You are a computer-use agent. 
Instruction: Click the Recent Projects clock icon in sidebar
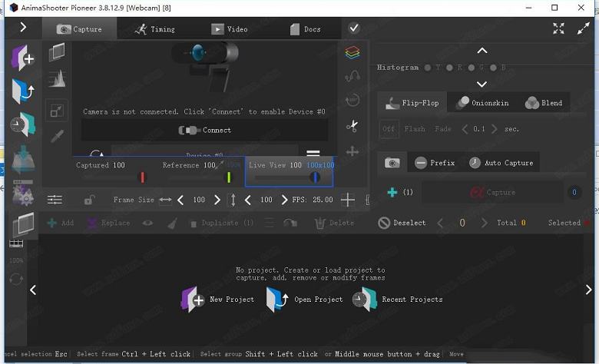(22, 124)
